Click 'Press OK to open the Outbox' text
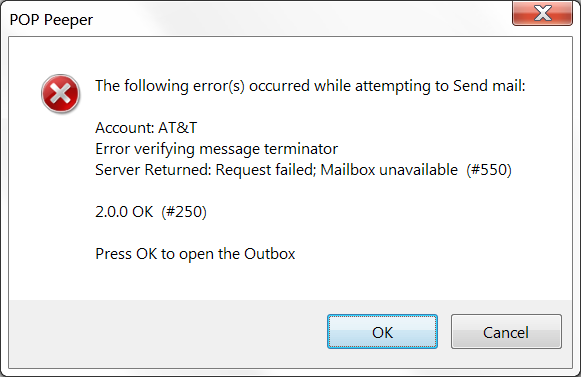 click(195, 254)
